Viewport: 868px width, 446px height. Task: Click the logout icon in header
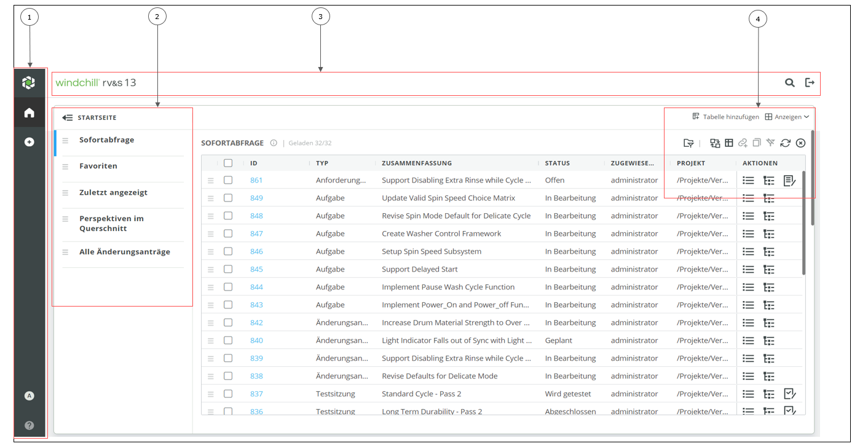pos(810,83)
